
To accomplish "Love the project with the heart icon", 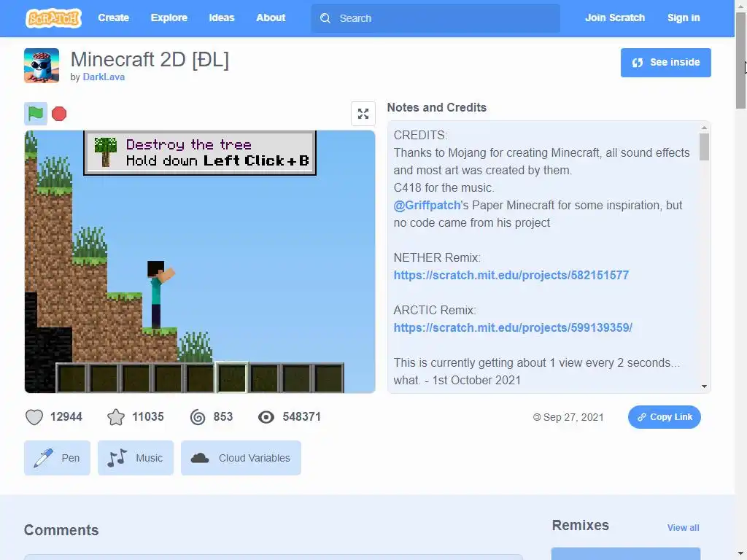I will coord(34,417).
